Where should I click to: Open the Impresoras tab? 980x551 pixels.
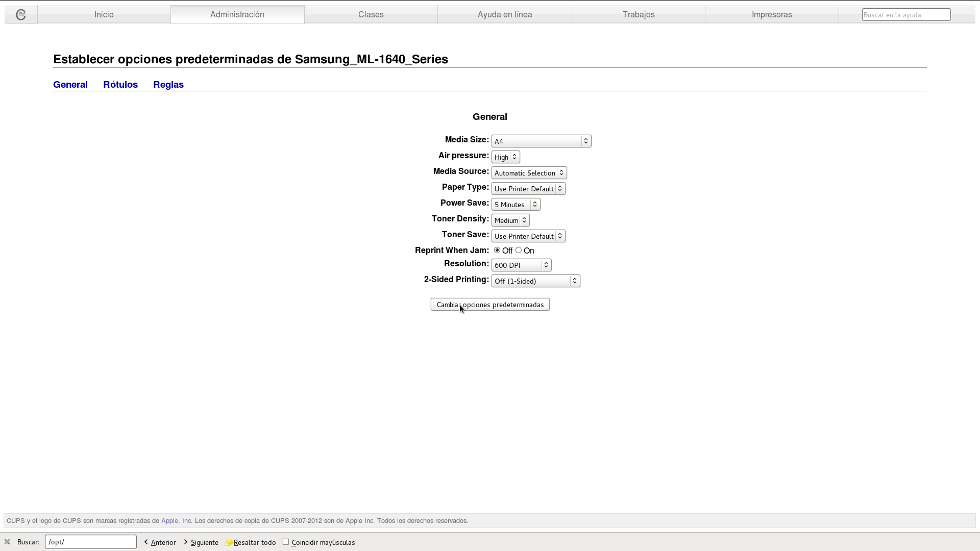coord(772,14)
